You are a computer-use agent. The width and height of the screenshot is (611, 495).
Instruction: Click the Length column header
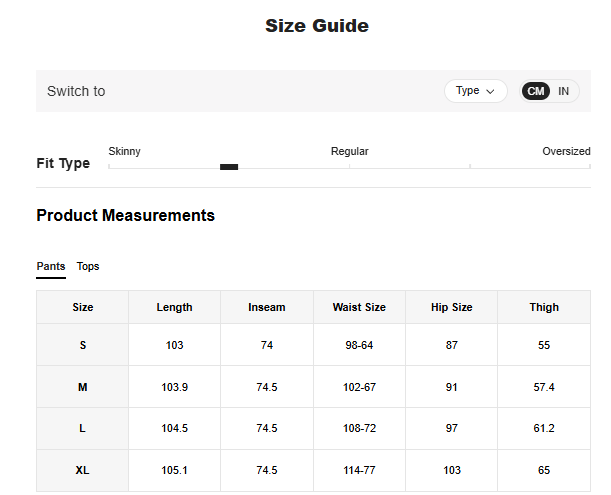pyautogui.click(x=174, y=308)
